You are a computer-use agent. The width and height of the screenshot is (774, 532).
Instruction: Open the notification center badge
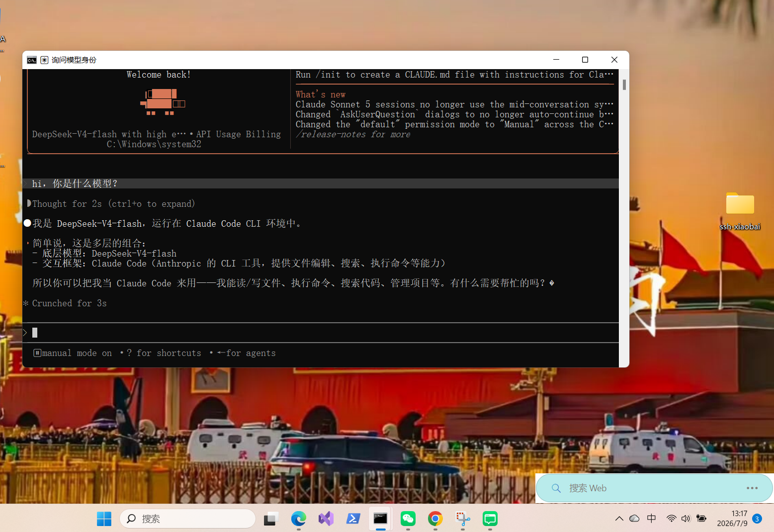pos(757,519)
